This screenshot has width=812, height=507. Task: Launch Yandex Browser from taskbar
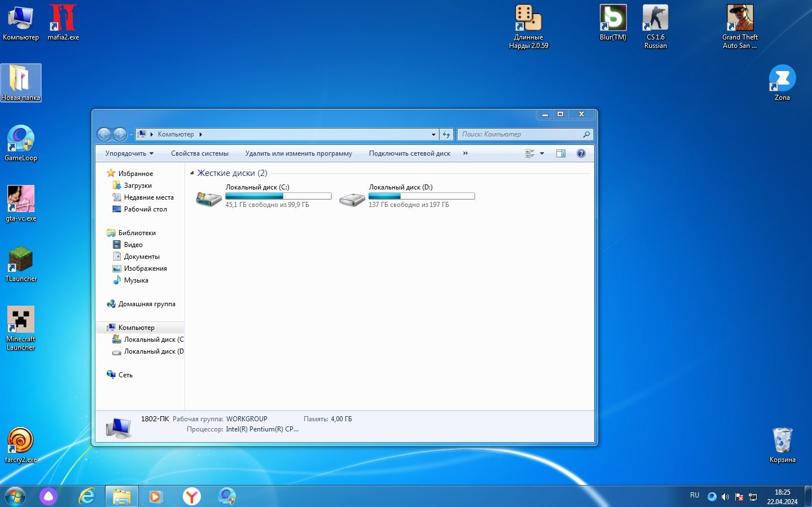192,496
